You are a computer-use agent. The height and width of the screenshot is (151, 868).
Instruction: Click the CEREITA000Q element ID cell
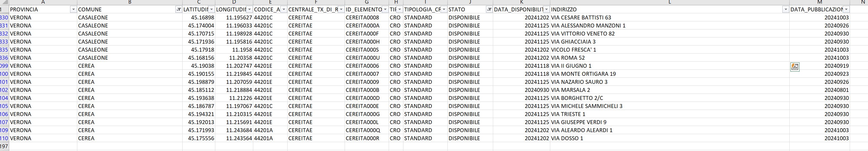point(363,130)
